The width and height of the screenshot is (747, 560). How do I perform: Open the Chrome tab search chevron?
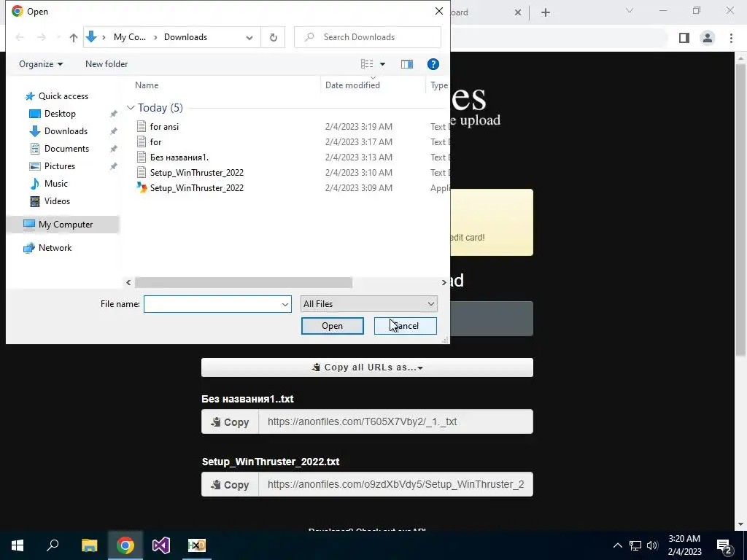tap(630, 10)
